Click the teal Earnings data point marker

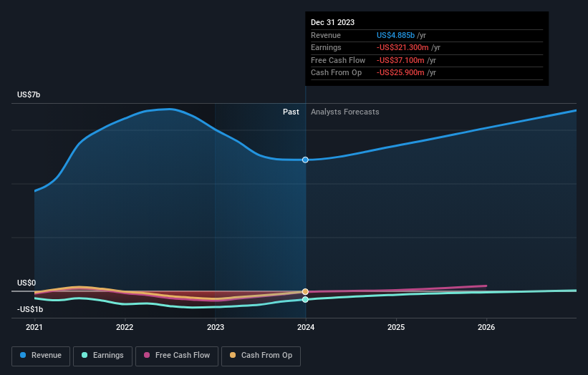[x=305, y=300]
